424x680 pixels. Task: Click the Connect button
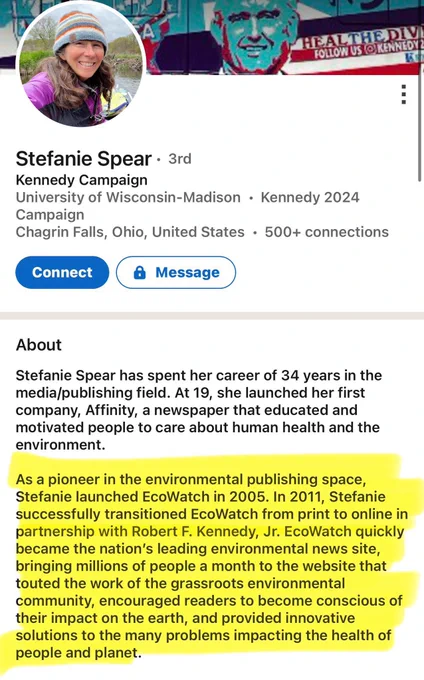click(x=62, y=272)
